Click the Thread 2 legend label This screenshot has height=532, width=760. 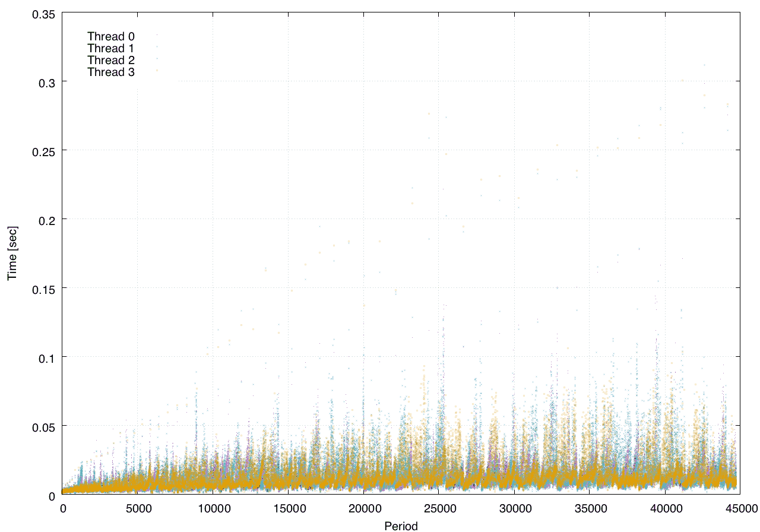coord(111,61)
